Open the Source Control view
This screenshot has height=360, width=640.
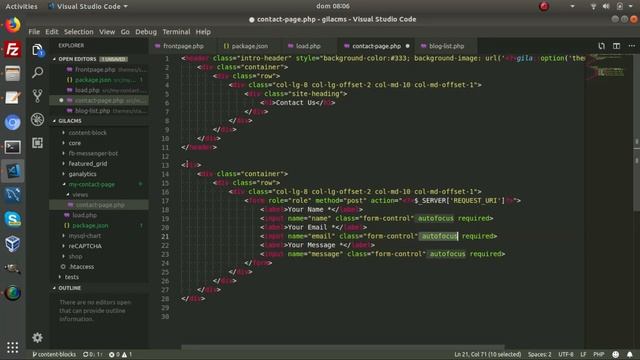[x=38, y=96]
